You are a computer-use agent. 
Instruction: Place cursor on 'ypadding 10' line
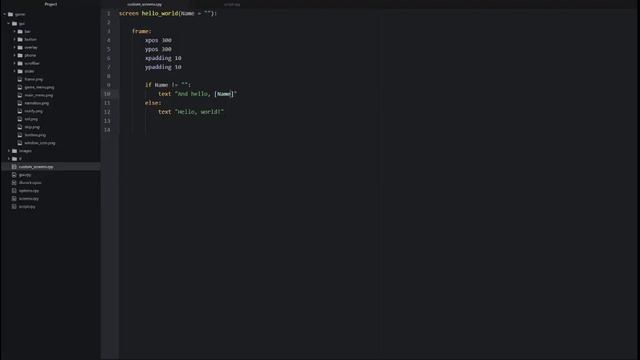pos(163,67)
